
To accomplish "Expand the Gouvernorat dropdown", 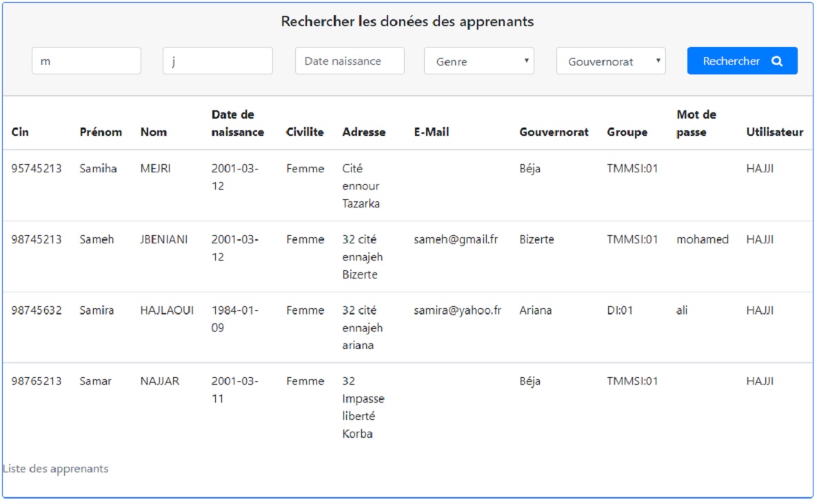I will click(611, 61).
